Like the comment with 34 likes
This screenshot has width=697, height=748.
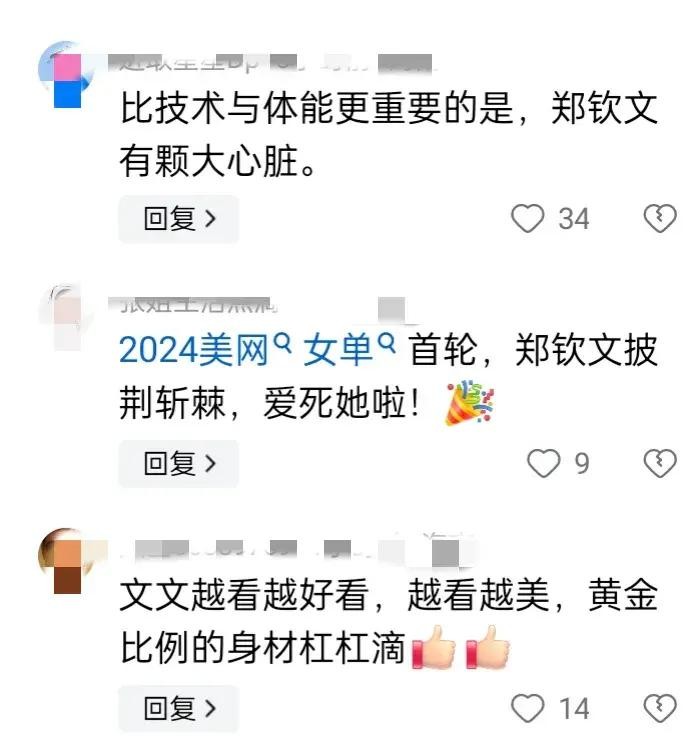(527, 218)
